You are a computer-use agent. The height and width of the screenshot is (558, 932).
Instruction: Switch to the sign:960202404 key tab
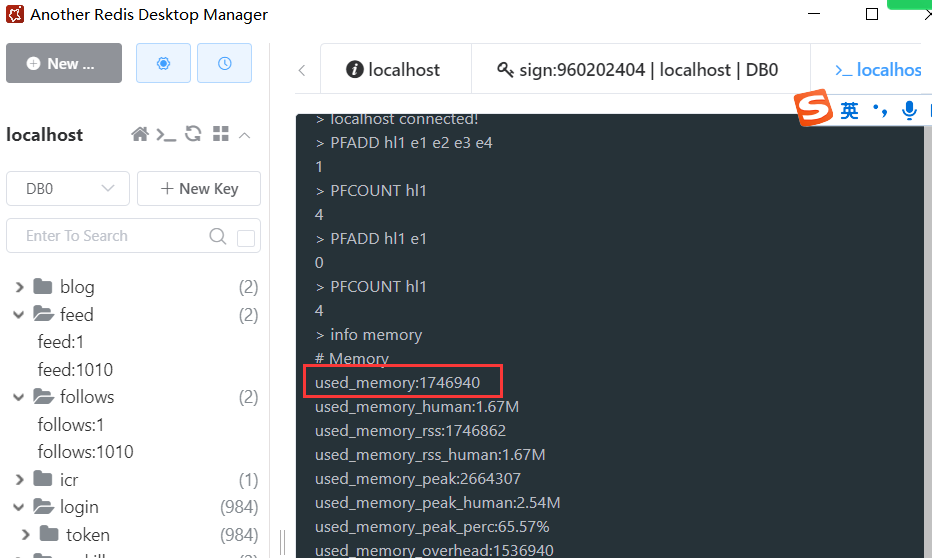pyautogui.click(x=637, y=70)
